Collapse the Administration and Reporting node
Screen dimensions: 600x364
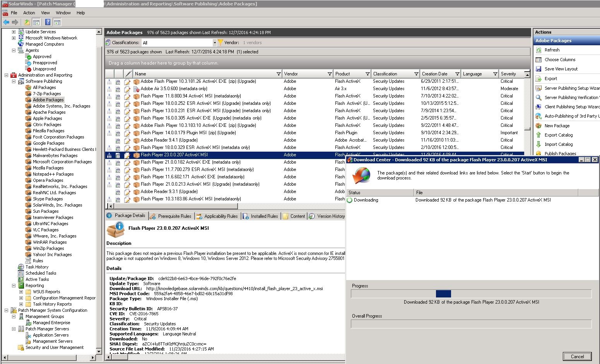point(6,75)
